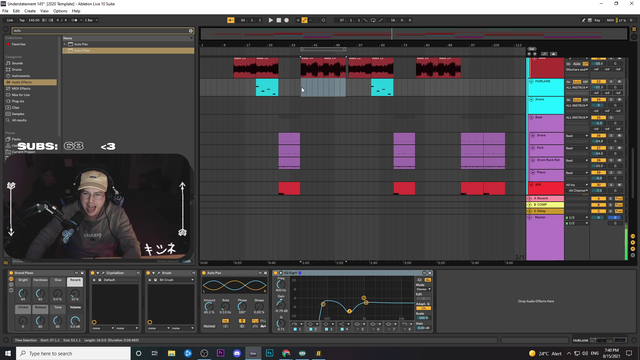This screenshot has width=640, height=360.
Task: Open Photoshop from the taskbar
Action: (269, 353)
